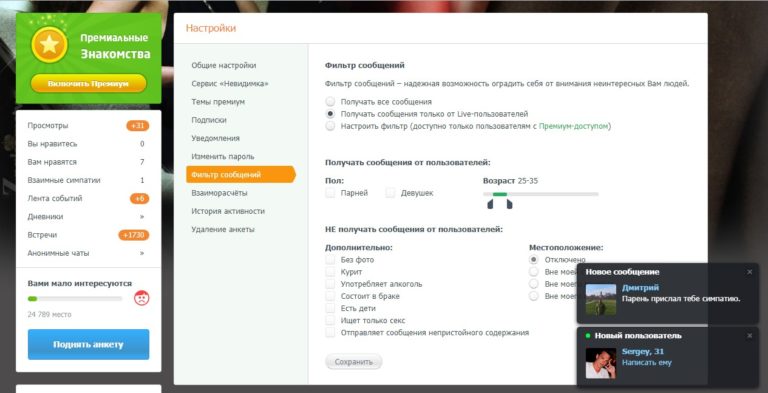Check Употребляет алкоголь checkbox
Image resolution: width=768 pixels, height=393 pixels.
pos(331,284)
